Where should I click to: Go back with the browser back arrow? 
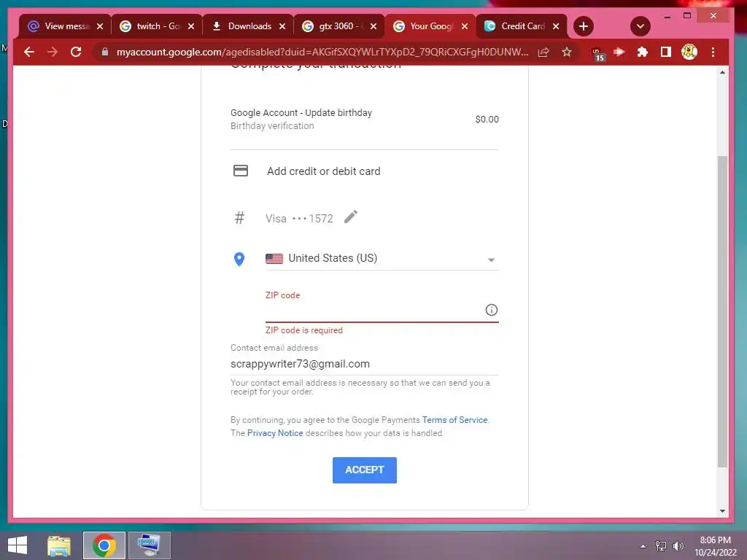[x=29, y=52]
